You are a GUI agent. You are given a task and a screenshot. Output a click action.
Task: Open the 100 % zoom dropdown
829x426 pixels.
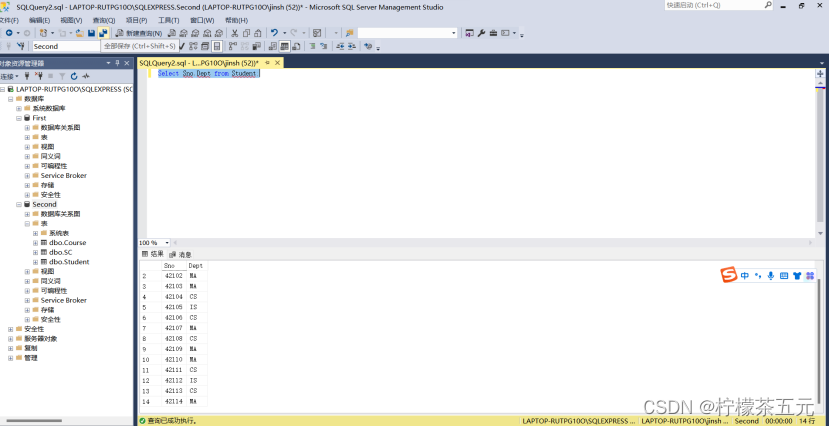tap(167, 243)
